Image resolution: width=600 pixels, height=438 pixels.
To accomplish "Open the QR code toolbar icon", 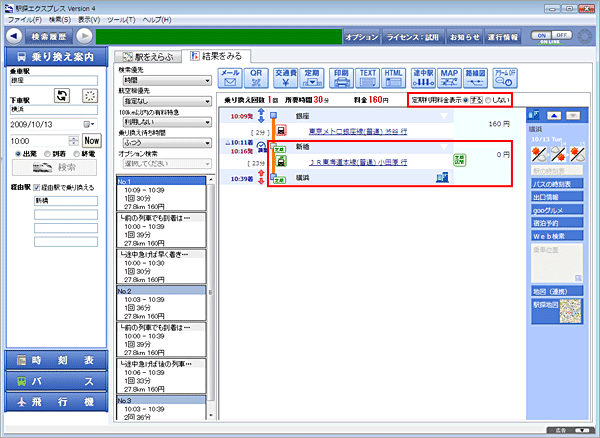I will click(x=256, y=78).
